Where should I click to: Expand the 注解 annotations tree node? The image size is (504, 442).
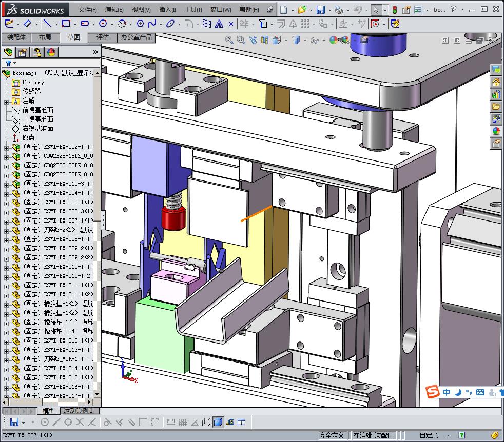point(6,101)
